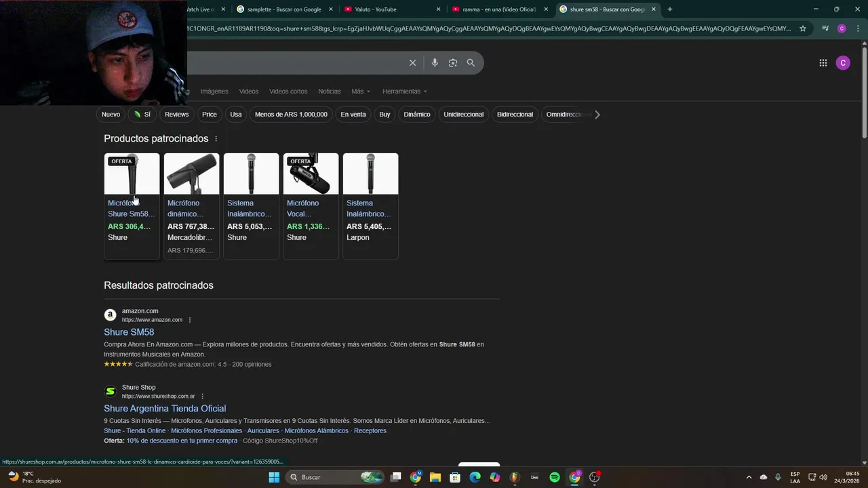Select the Imágenes search tab

tap(214, 91)
